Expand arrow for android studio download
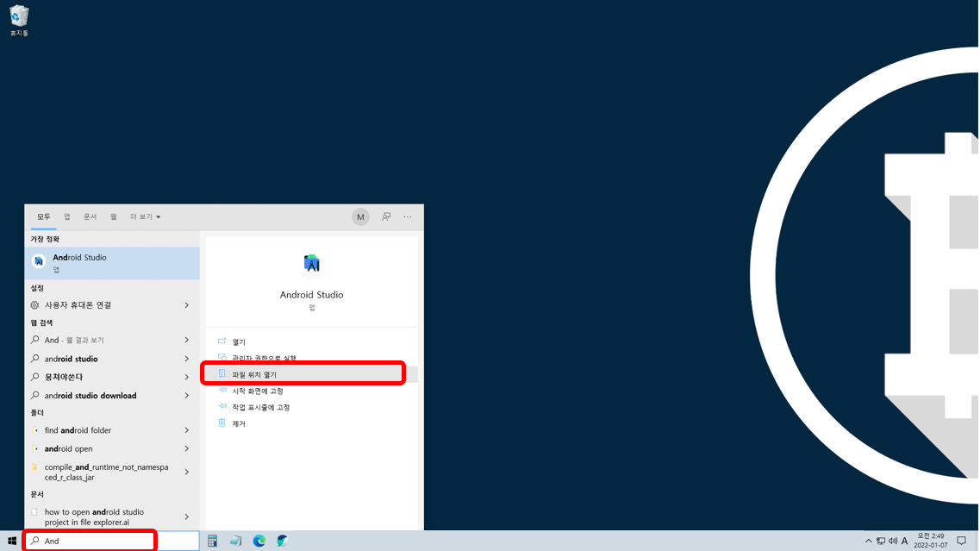Image resolution: width=980 pixels, height=551 pixels. point(186,396)
